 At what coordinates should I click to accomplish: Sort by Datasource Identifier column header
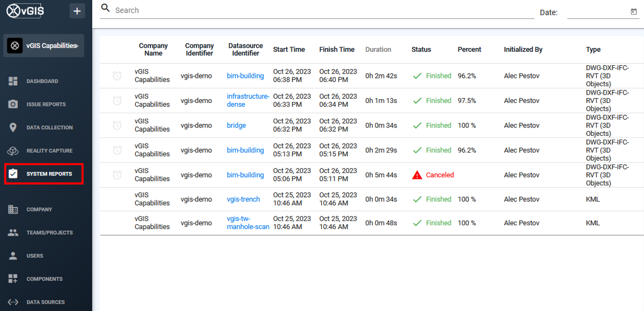[245, 50]
